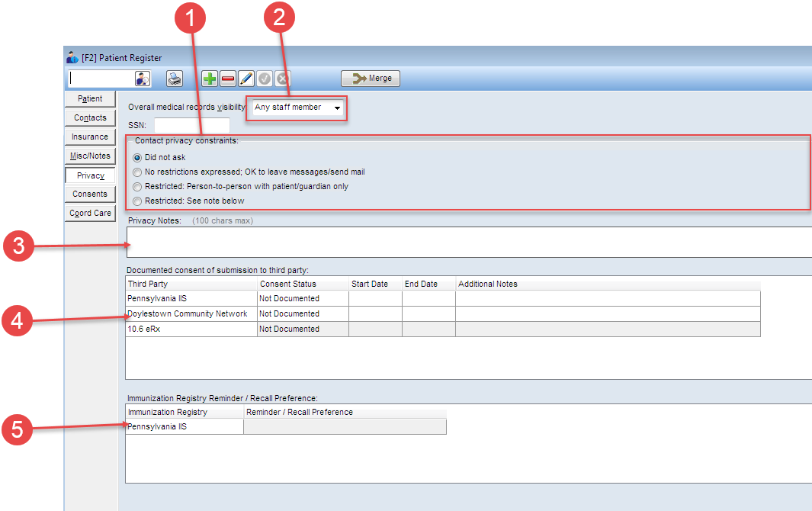812x511 pixels.
Task: Click Consent Status cell for Doylestown Community Network
Action: tap(303, 313)
